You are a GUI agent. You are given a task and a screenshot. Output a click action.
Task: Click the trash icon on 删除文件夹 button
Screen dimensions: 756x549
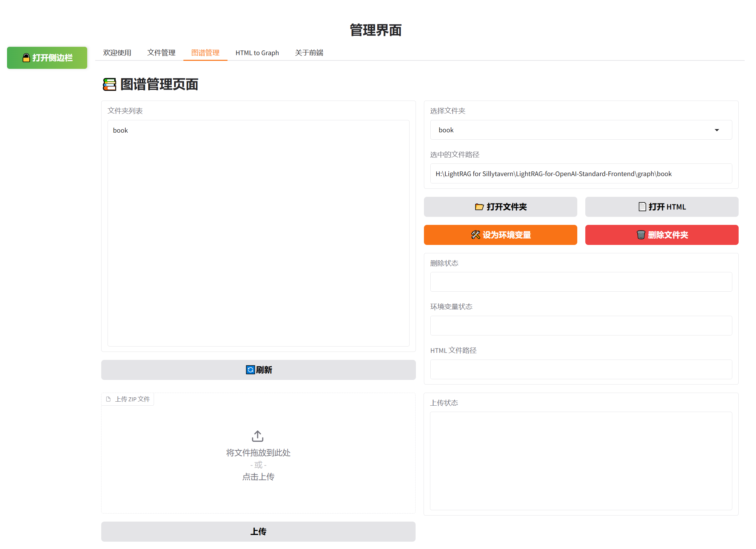pyautogui.click(x=641, y=235)
